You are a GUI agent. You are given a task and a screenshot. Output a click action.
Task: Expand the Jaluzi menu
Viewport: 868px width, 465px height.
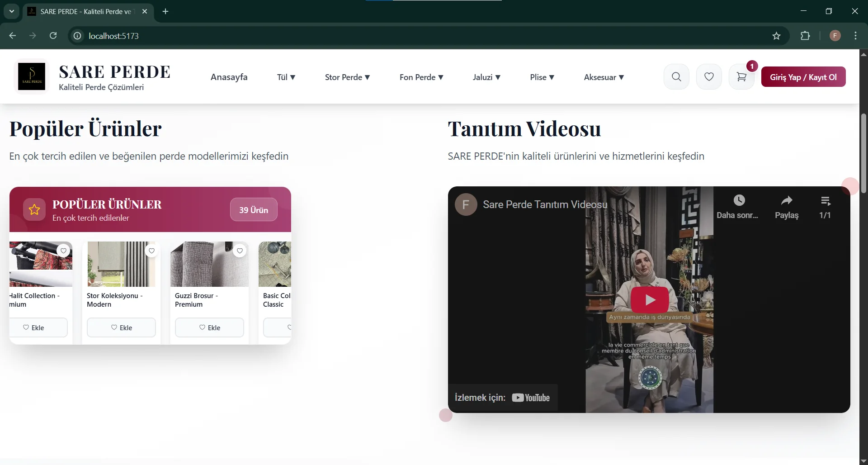[x=486, y=77]
